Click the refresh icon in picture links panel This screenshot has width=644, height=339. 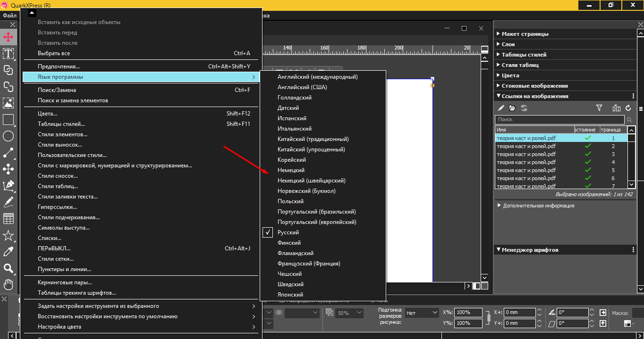pos(628,108)
